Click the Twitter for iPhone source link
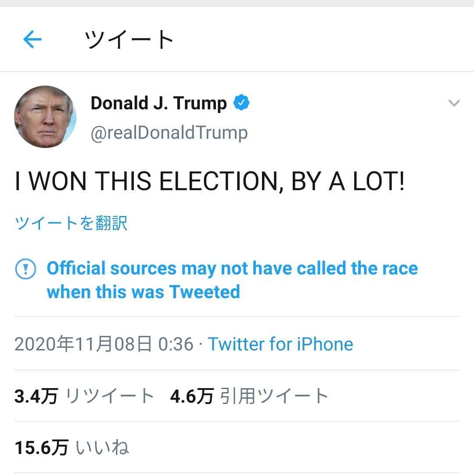 pos(280,344)
